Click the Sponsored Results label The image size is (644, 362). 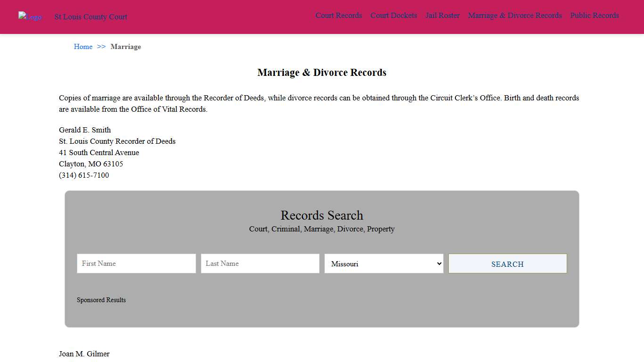pos(101,300)
